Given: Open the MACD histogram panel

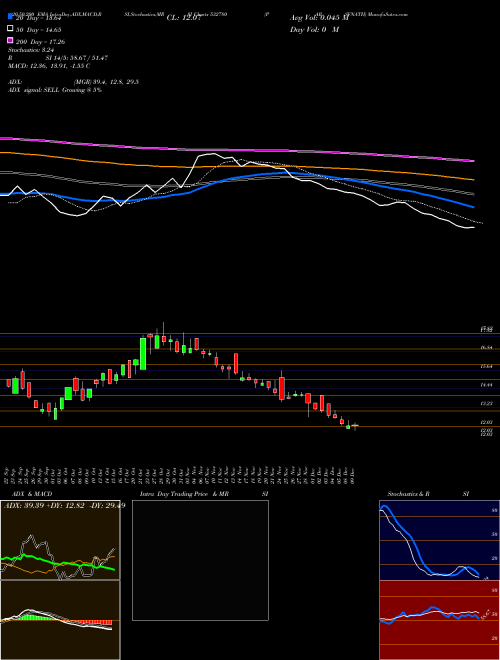Looking at the screenshot, I should pos(60,620).
